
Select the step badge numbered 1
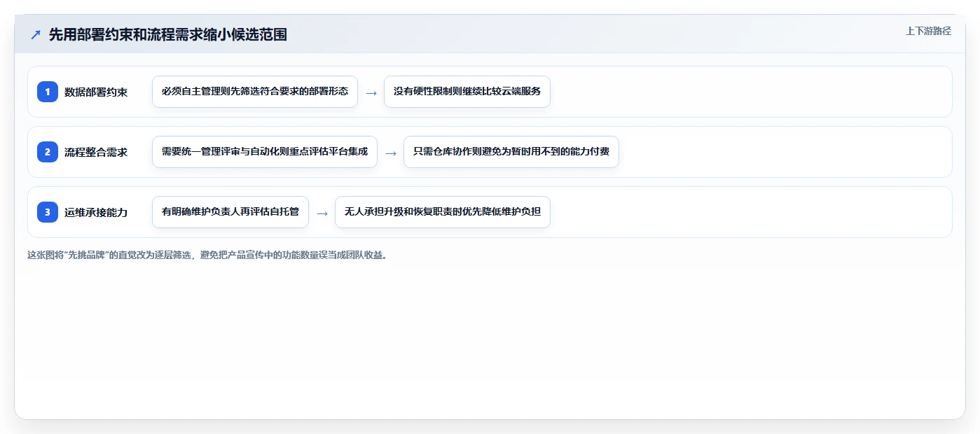48,92
